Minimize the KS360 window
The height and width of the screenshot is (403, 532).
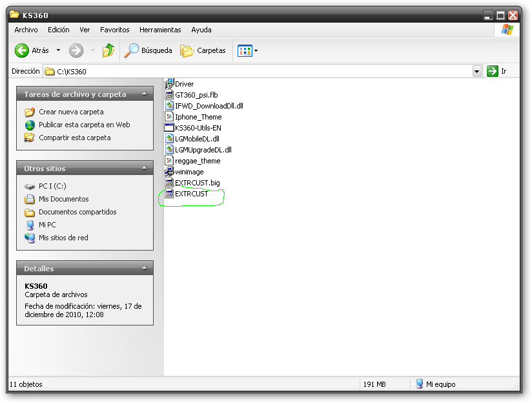click(x=488, y=15)
